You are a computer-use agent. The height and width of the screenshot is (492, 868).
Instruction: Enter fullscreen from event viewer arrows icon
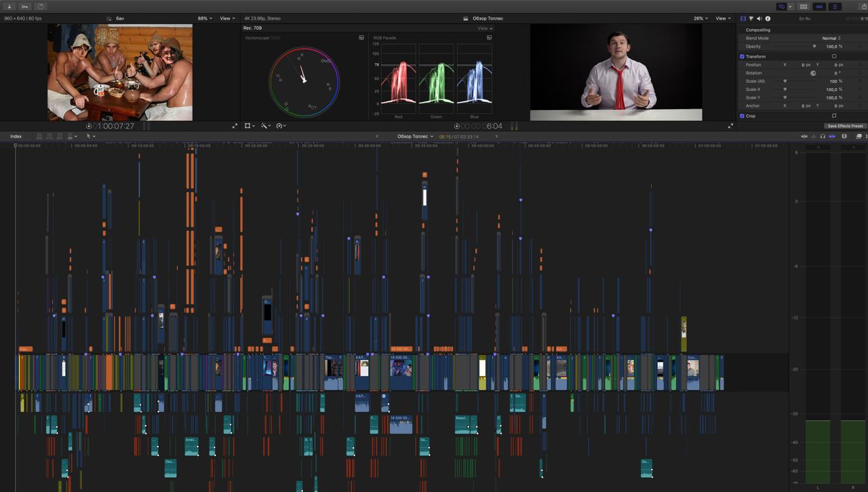tap(235, 126)
